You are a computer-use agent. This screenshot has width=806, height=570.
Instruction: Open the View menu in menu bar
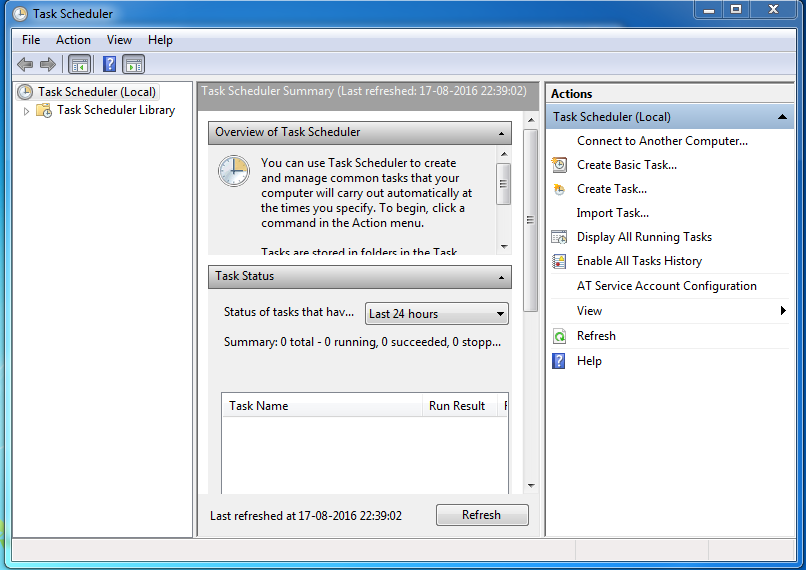pyautogui.click(x=119, y=40)
